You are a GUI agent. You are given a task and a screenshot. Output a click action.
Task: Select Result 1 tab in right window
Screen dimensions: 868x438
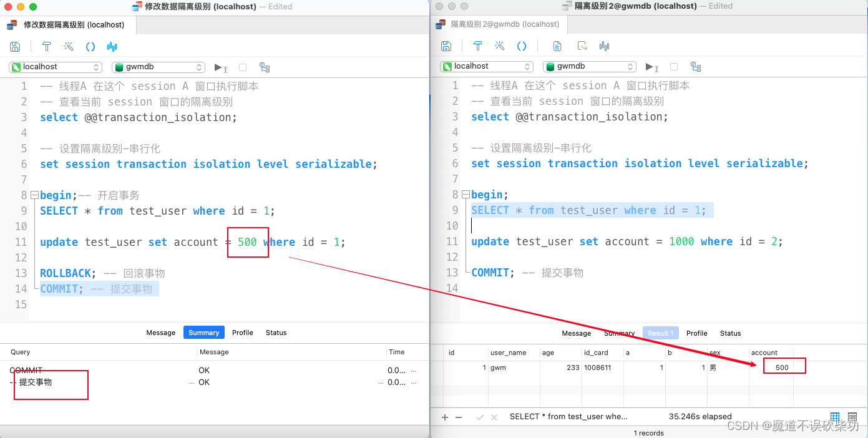pos(661,333)
